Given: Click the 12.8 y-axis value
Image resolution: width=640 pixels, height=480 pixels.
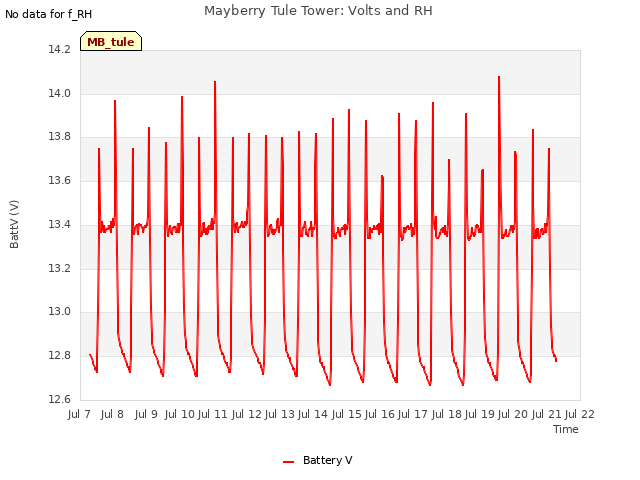Looking at the screenshot, I should [60, 356].
